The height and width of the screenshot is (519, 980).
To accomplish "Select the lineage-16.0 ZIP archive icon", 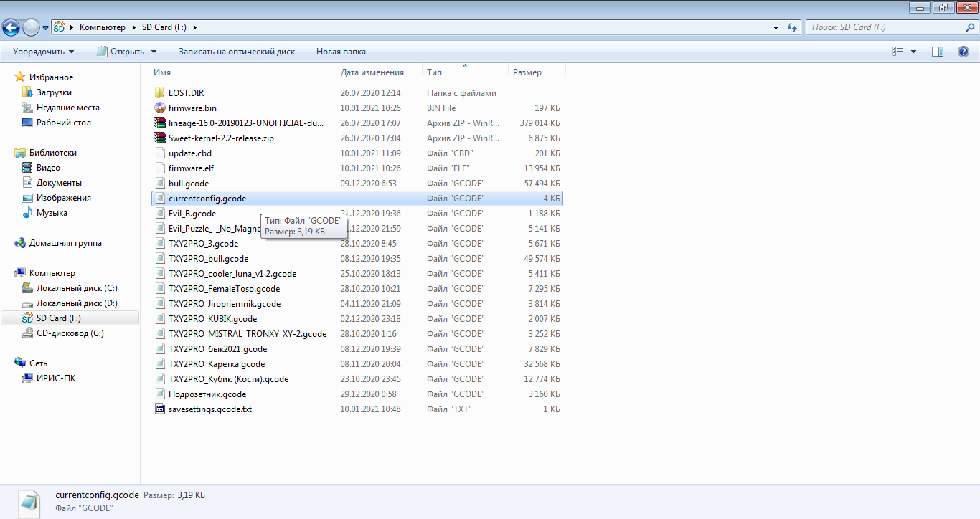I will coord(160,123).
